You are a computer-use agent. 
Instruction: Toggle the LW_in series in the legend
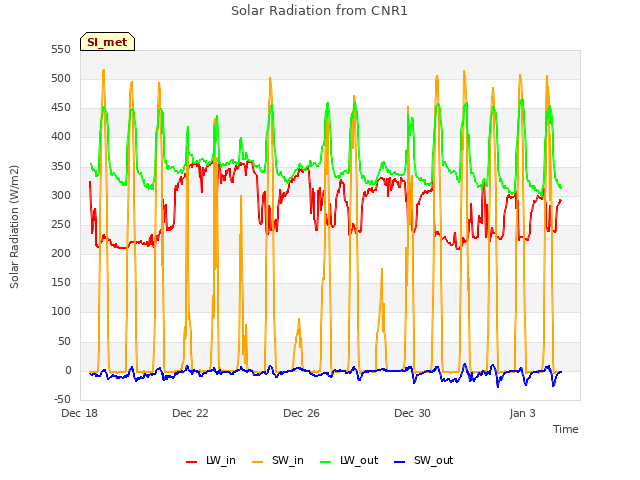(211, 460)
